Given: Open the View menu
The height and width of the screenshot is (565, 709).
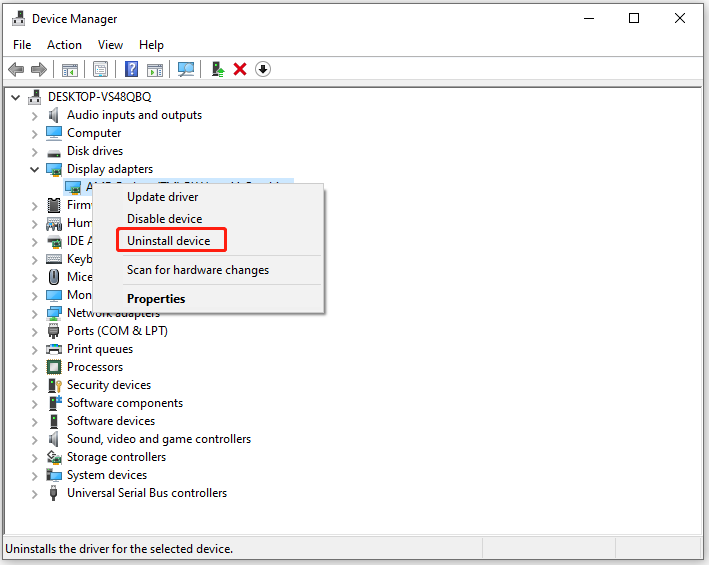Looking at the screenshot, I should (x=110, y=45).
